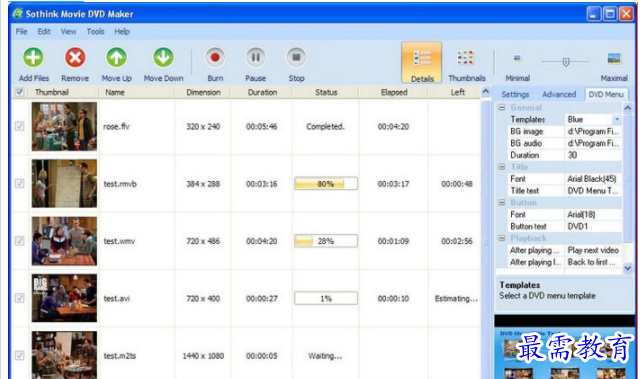
Task: Uncheck the rose.flv checkbox
Action: pyautogui.click(x=19, y=126)
